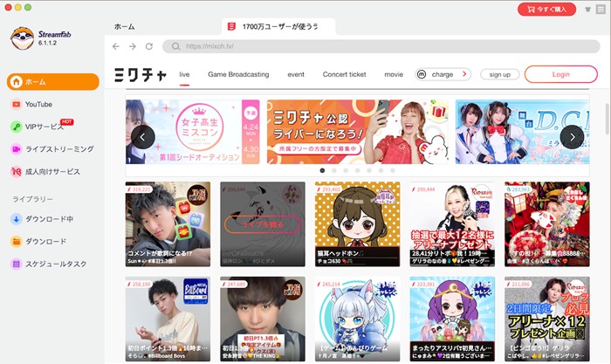The image size is (611, 364).
Task: Show next carousel banner
Action: point(572,137)
